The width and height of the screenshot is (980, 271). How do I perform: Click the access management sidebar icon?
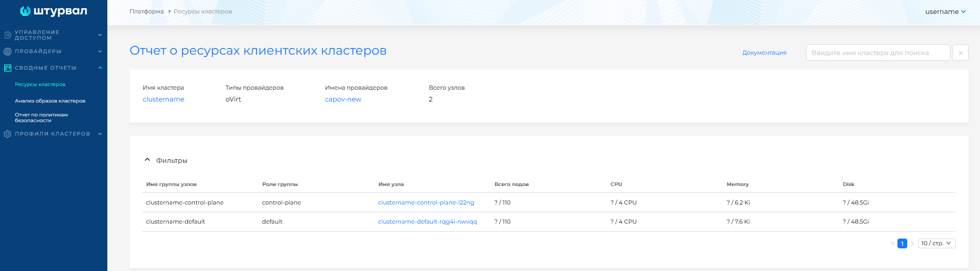pyautogui.click(x=7, y=35)
